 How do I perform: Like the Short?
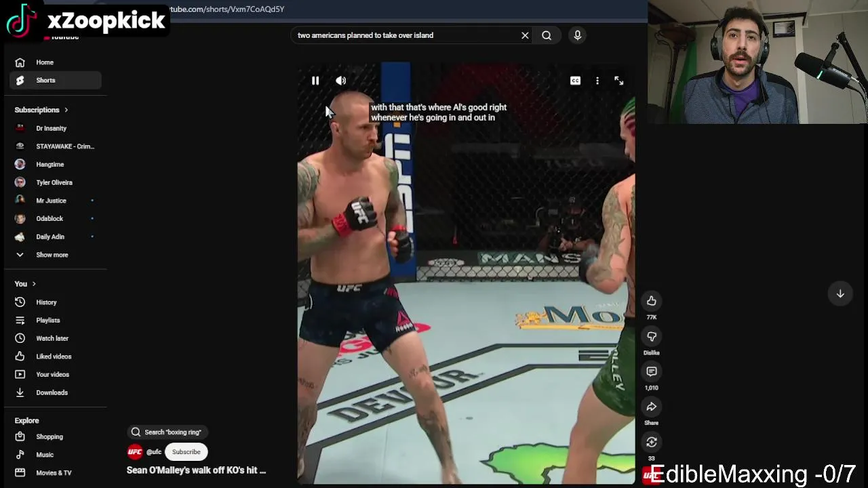pyautogui.click(x=652, y=301)
